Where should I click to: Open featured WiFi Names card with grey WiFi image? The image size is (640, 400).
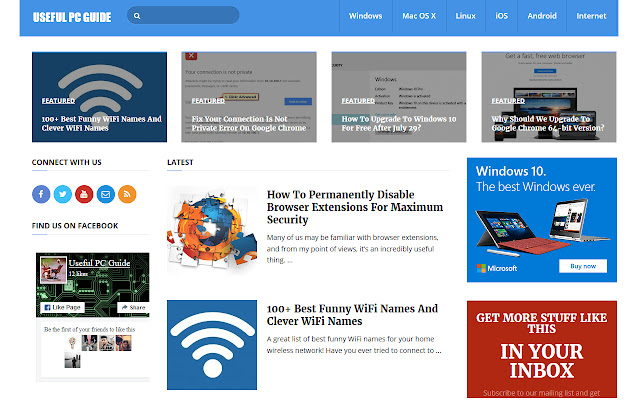[100, 97]
